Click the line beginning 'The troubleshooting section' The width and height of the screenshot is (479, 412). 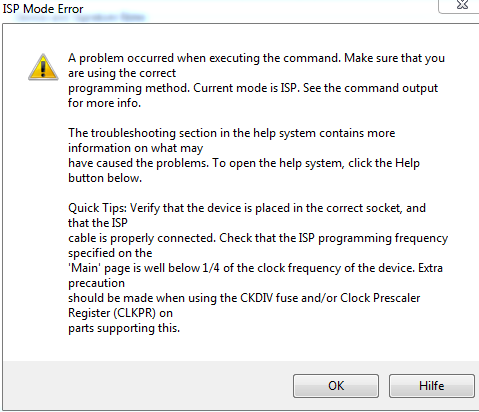coord(232,133)
